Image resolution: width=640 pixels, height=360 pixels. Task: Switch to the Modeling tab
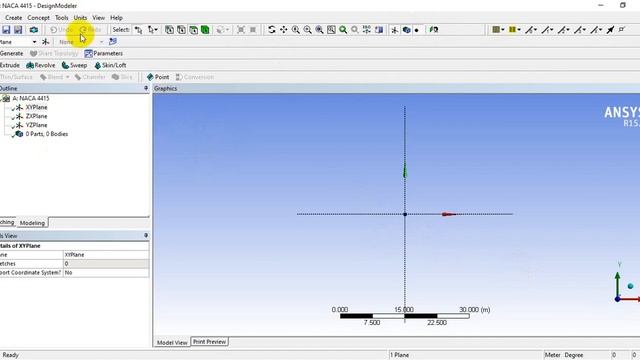click(x=32, y=223)
